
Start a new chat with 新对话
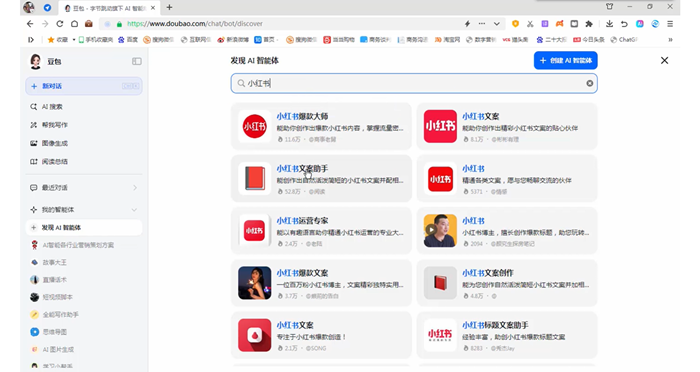click(84, 86)
